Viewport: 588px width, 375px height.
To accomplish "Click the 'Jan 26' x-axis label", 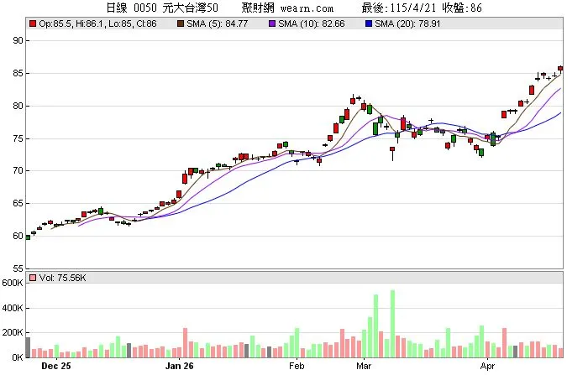I will click(179, 366).
